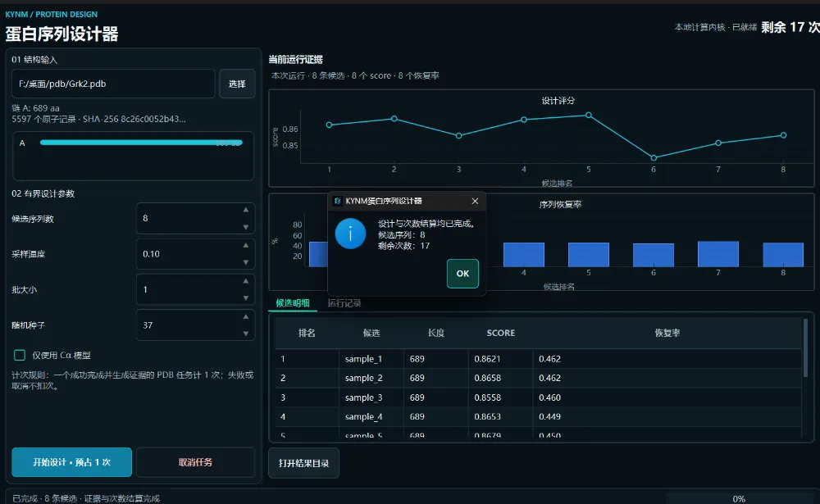Decrease 随机种子 with the down arrow
The height and width of the screenshot is (504, 820).
(x=246, y=334)
